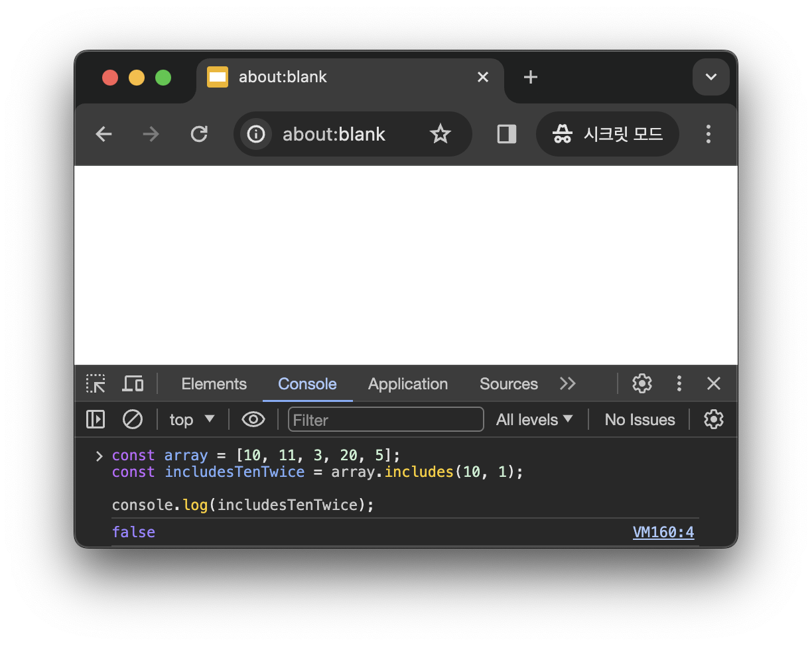Clear the console with the ban icon

pyautogui.click(x=133, y=419)
